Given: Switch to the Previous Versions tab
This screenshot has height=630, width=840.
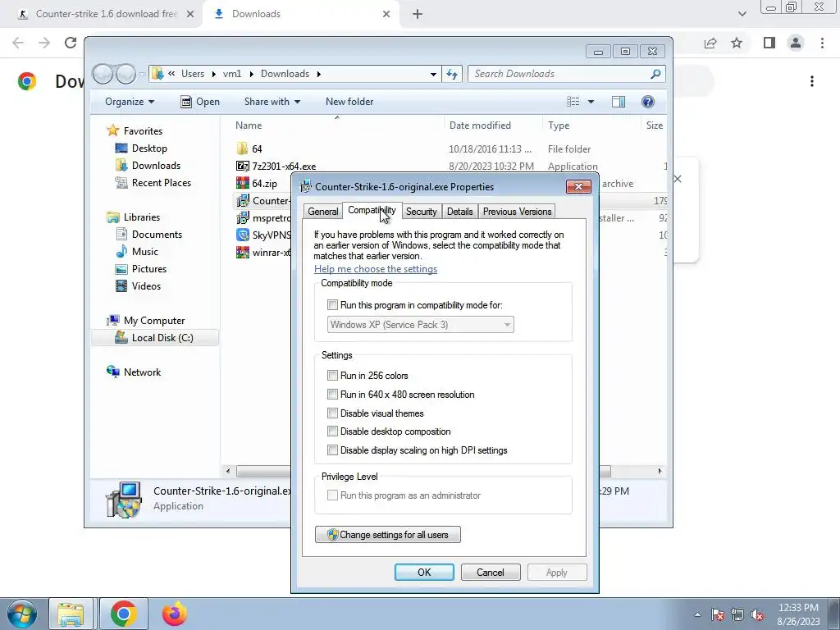Looking at the screenshot, I should [x=517, y=212].
